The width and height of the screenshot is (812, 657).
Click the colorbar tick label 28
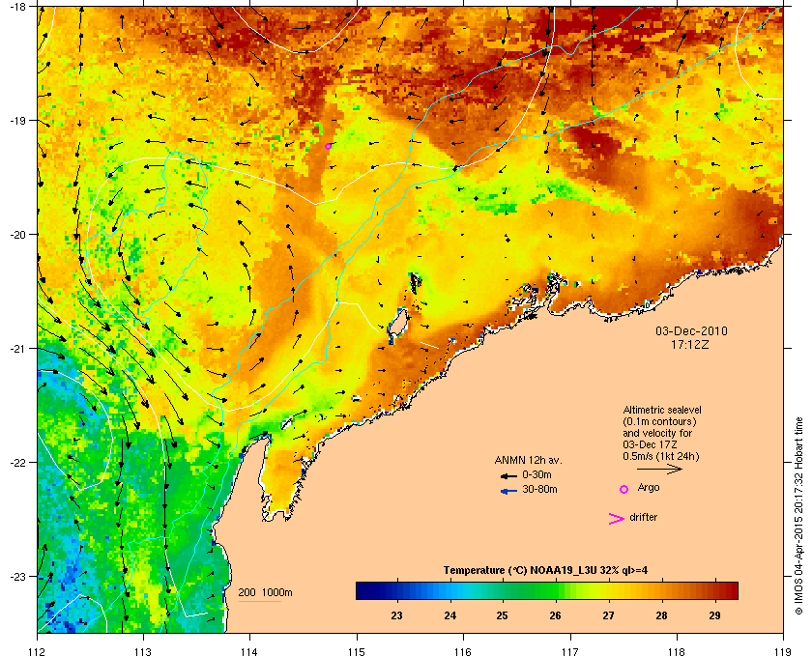point(661,615)
